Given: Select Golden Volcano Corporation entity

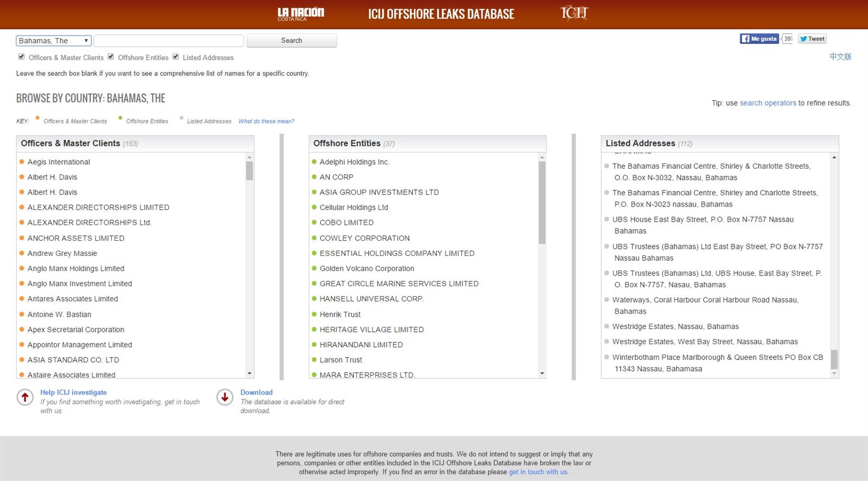Looking at the screenshot, I should coord(367,268).
